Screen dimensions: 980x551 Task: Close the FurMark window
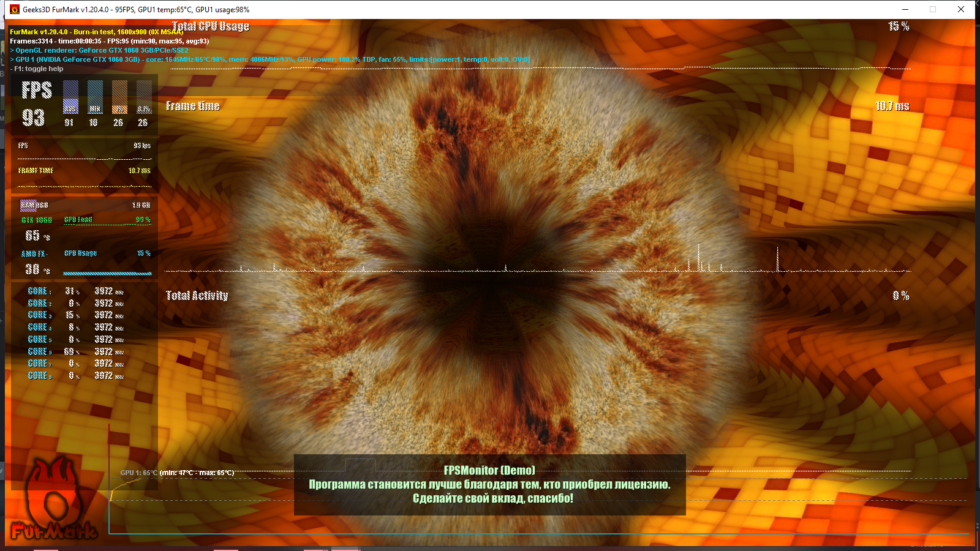coord(961,9)
